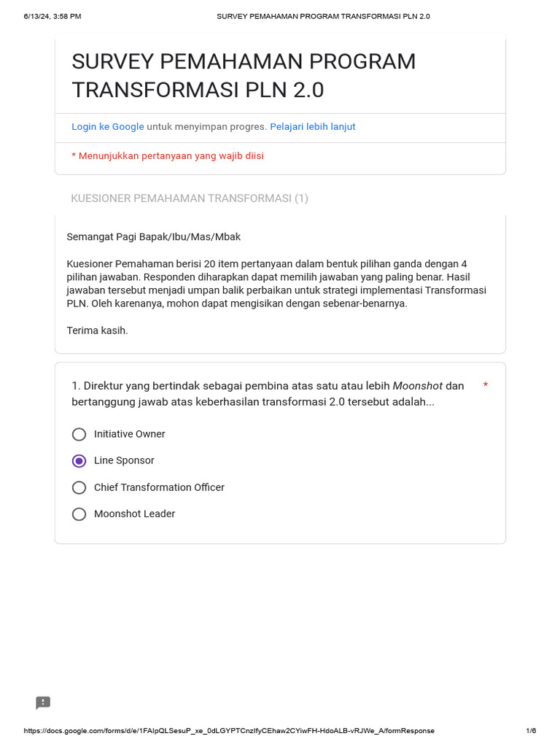
Task: Click the question 1 text about Moonshot
Action: pyautogui.click(x=268, y=394)
